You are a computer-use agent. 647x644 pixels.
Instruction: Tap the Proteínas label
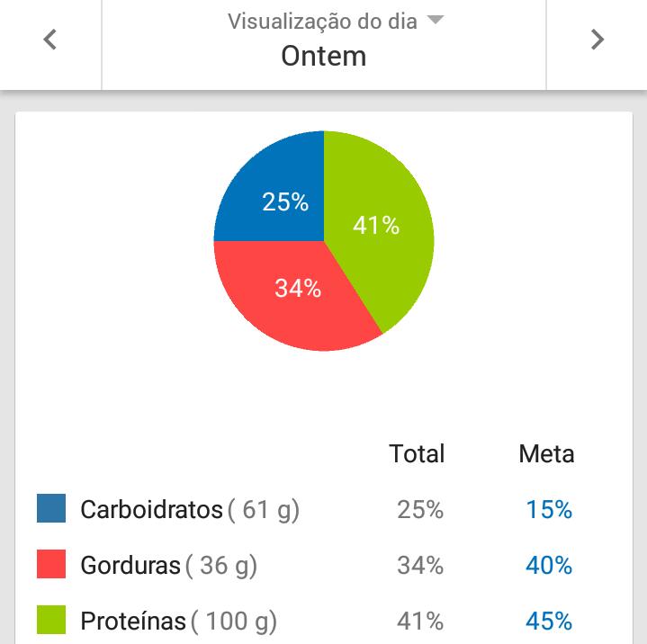point(133,622)
